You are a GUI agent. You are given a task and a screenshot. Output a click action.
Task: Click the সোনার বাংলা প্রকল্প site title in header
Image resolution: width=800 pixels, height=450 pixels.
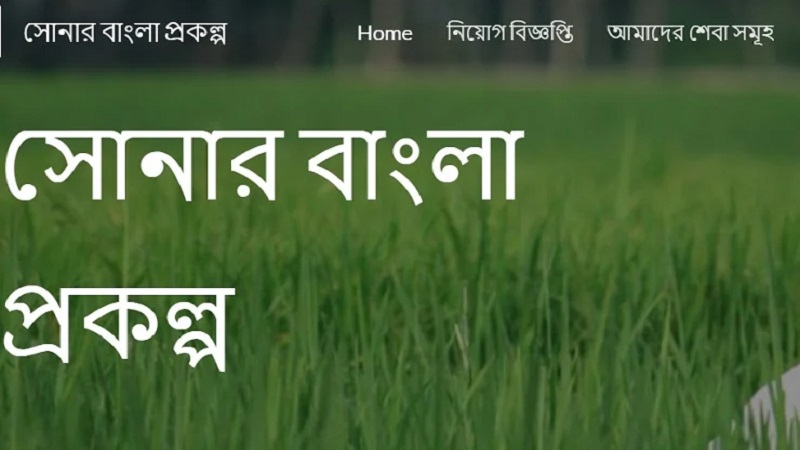125,33
